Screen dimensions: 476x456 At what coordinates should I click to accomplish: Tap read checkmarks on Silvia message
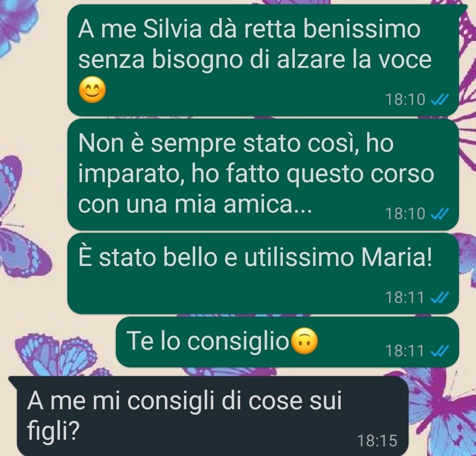pyautogui.click(x=440, y=99)
